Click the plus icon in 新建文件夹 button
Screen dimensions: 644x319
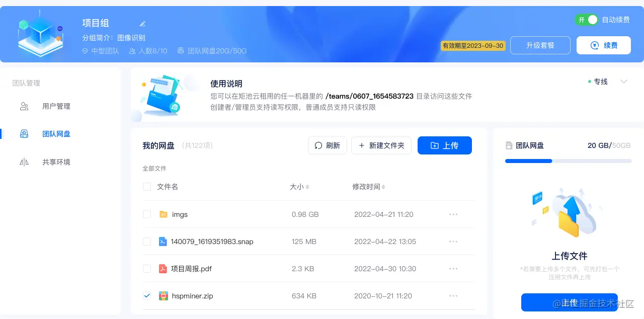click(361, 145)
